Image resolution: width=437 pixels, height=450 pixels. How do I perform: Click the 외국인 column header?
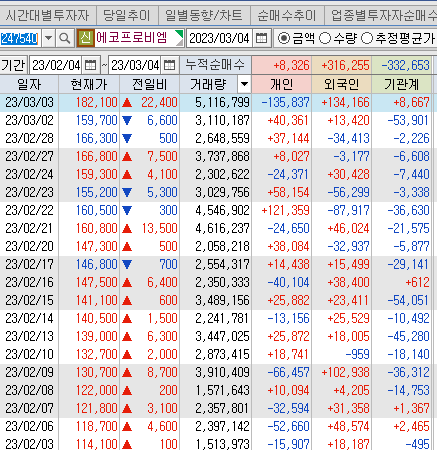pos(342,84)
